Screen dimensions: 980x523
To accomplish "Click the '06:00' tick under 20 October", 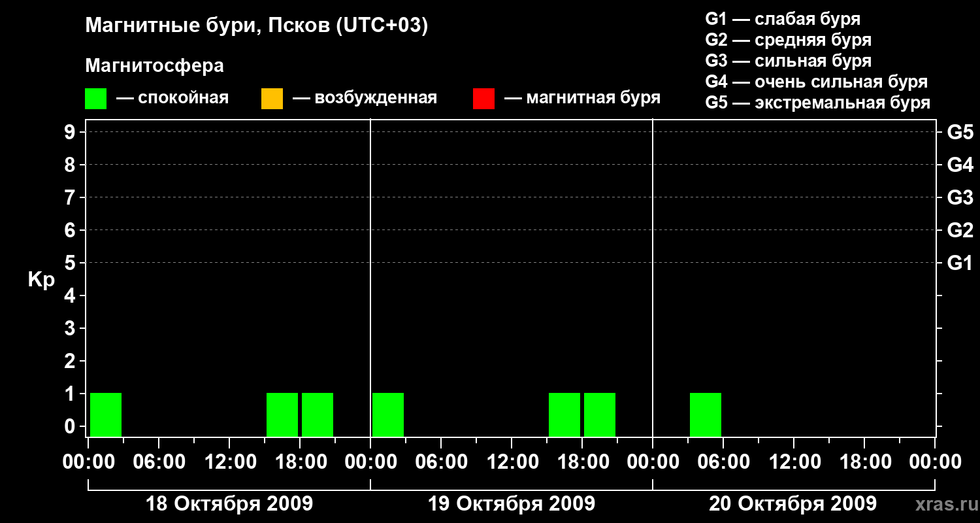I will point(723,462).
